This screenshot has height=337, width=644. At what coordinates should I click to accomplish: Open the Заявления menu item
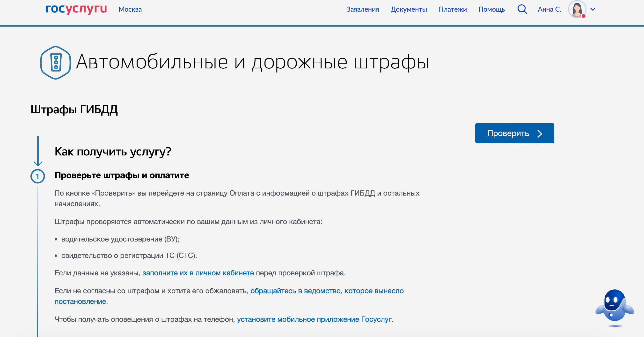pyautogui.click(x=363, y=9)
